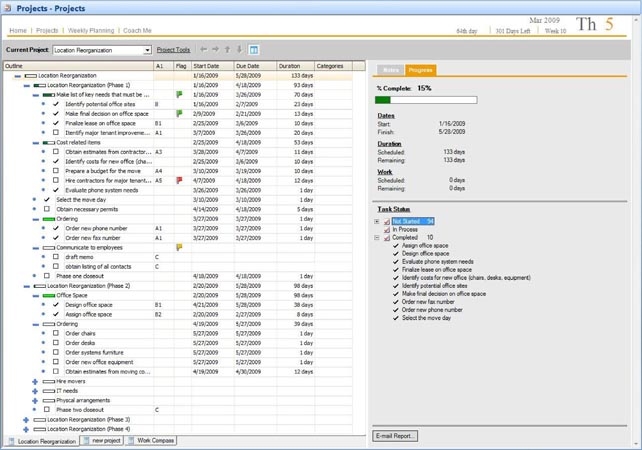Image resolution: width=642 pixels, height=450 pixels.
Task: Click the Duration column header
Action: click(x=295, y=66)
